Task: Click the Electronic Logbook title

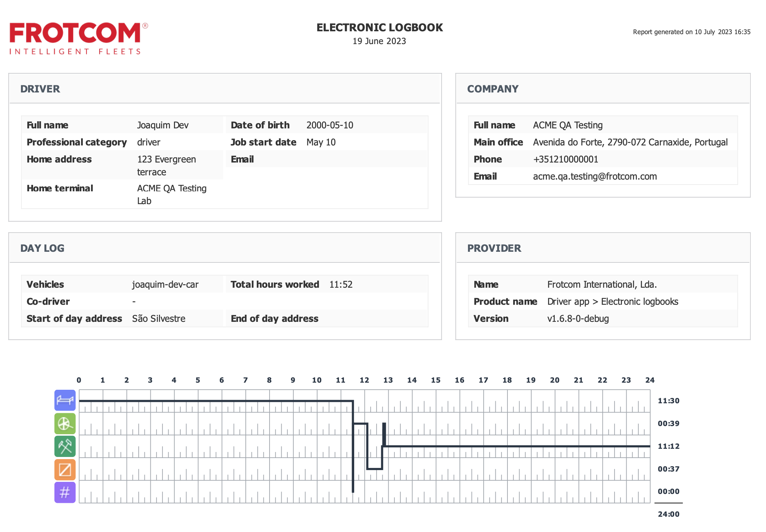Action: (379, 28)
